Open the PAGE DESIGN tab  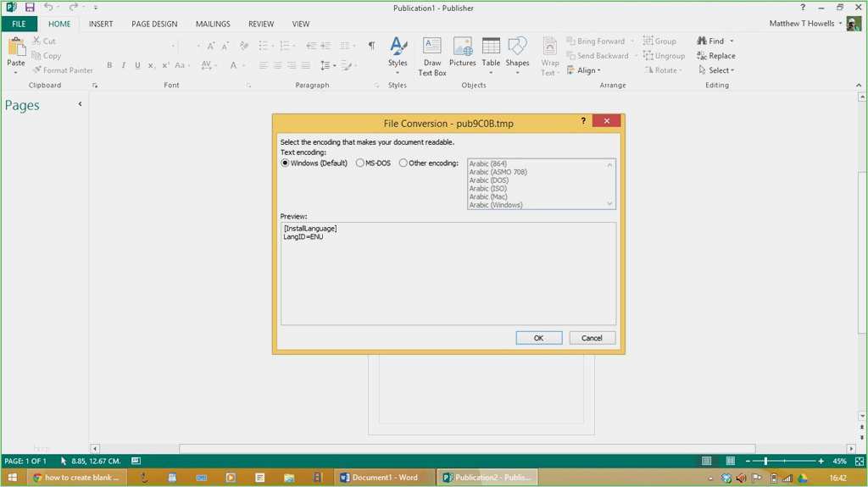tap(154, 24)
